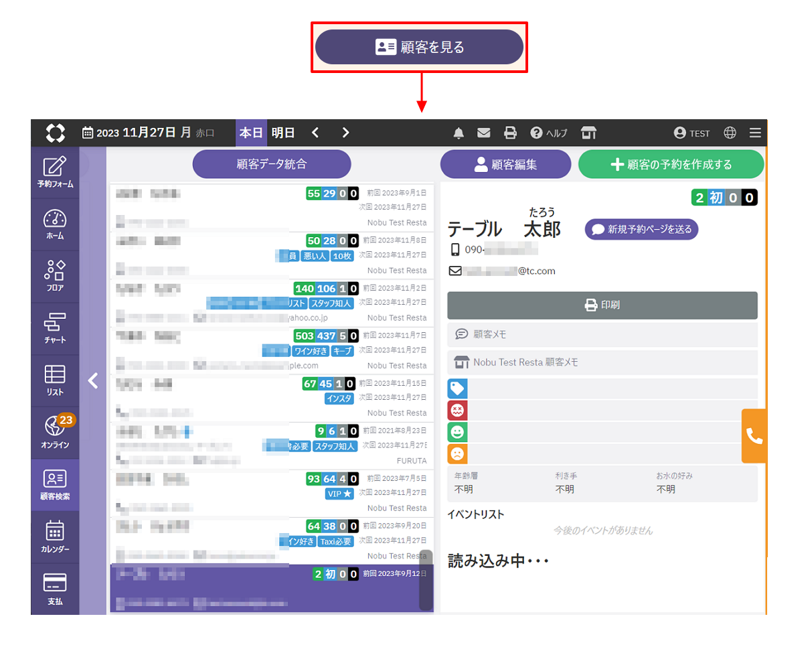
Task: Click the customer list scrollbar
Action: pyautogui.click(x=425, y=579)
